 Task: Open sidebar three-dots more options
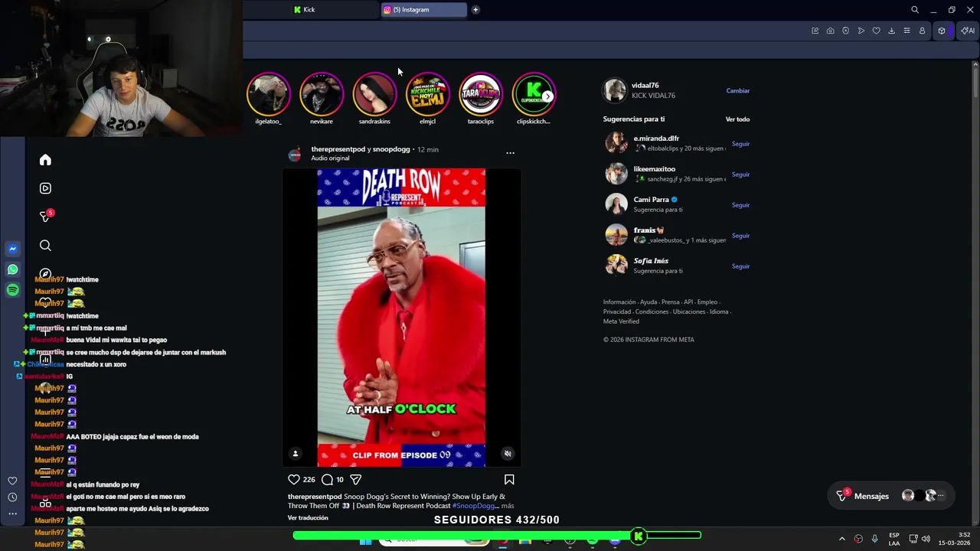12,514
